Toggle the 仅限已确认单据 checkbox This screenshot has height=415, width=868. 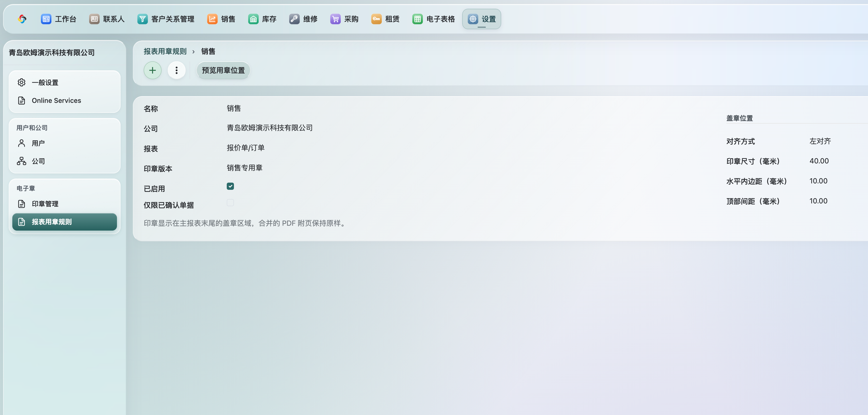pos(231,202)
